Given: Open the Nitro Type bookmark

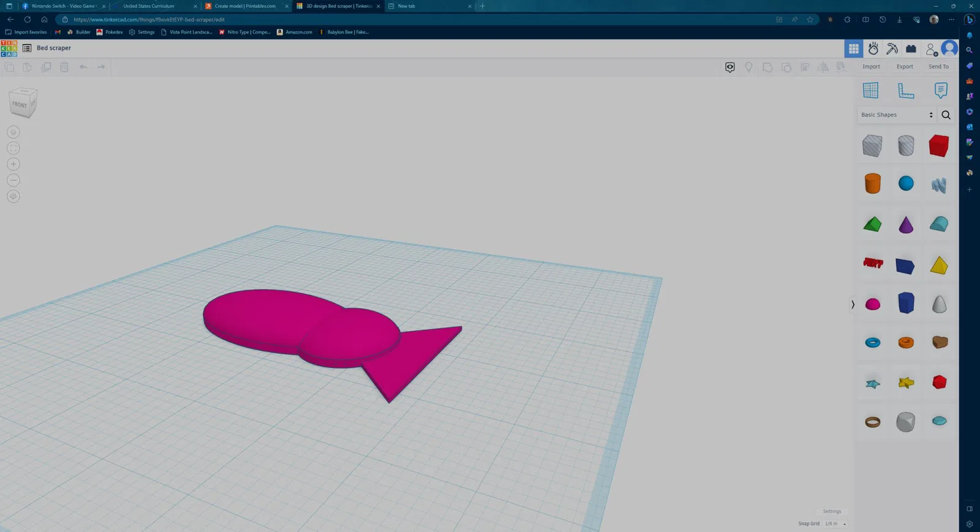Looking at the screenshot, I should 245,32.
